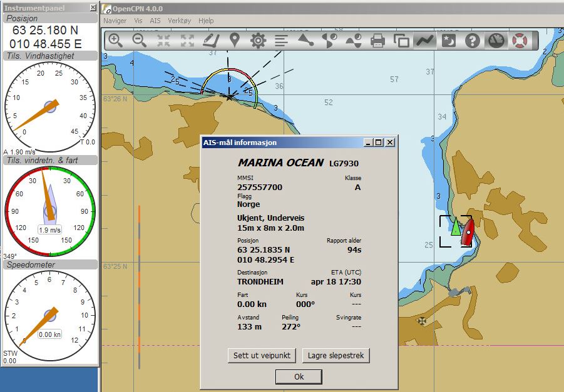This screenshot has height=392, width=564.
Task: Click the MMSI number 257557700
Action: [260, 187]
